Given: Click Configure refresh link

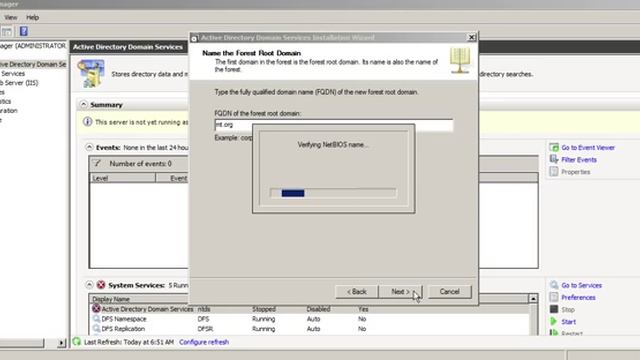Looking at the screenshot, I should coord(204,342).
